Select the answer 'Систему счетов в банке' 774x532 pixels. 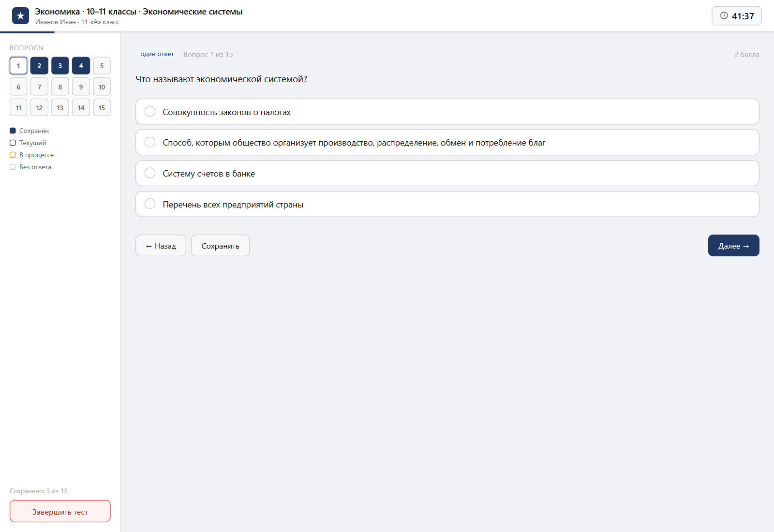[447, 173]
